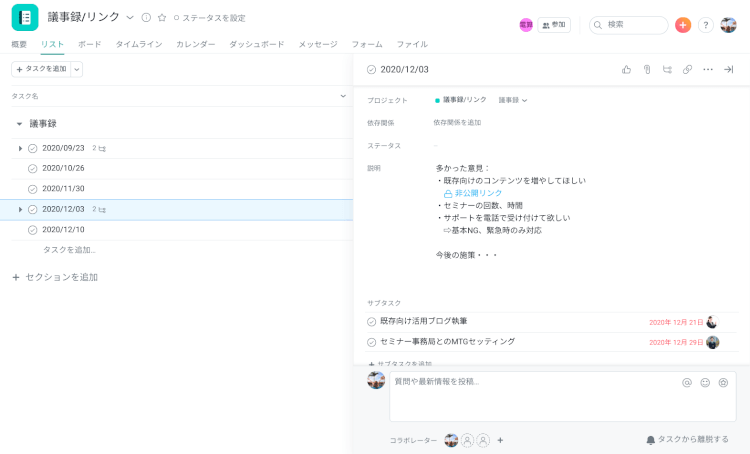This screenshot has height=454, width=750.
Task: Click the paperclip attachment icon
Action: click(x=647, y=69)
